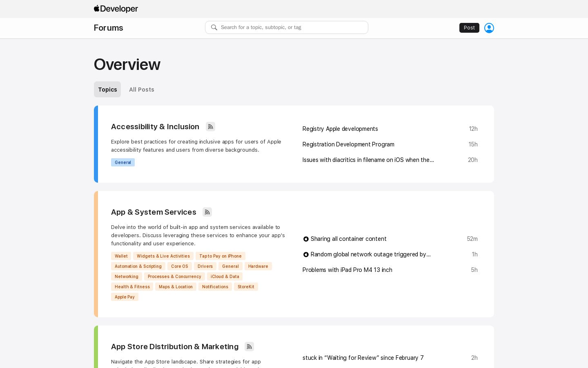Click 5h timestamp for iPad Pro post
This screenshot has height=368, width=588.
tap(474, 270)
